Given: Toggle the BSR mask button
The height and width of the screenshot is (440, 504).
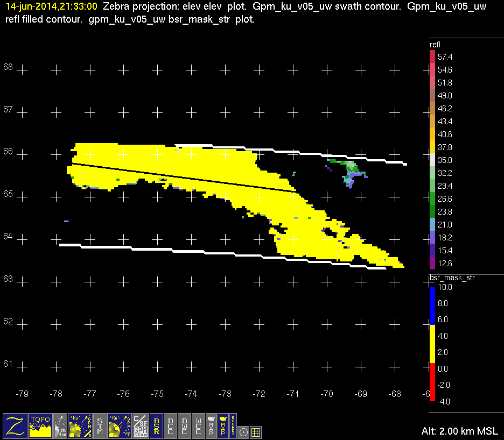Looking at the screenshot, I should (x=157, y=425).
